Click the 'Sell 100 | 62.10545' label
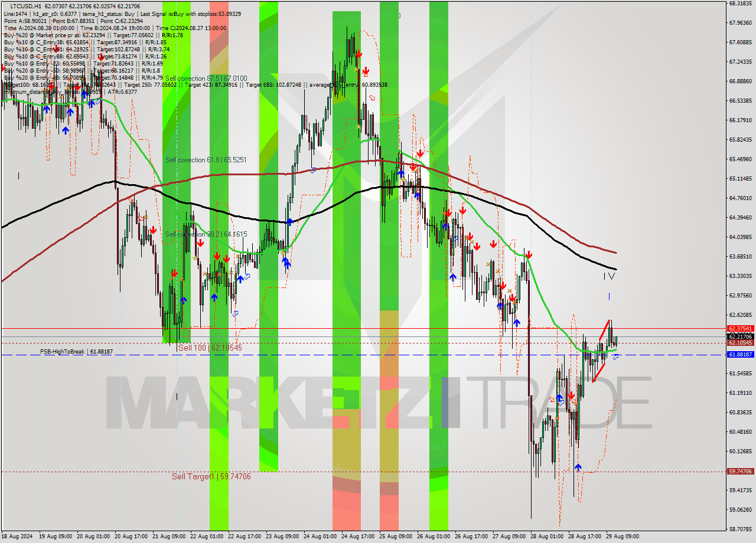Viewport: 756px width, 543px height. pyautogui.click(x=210, y=348)
